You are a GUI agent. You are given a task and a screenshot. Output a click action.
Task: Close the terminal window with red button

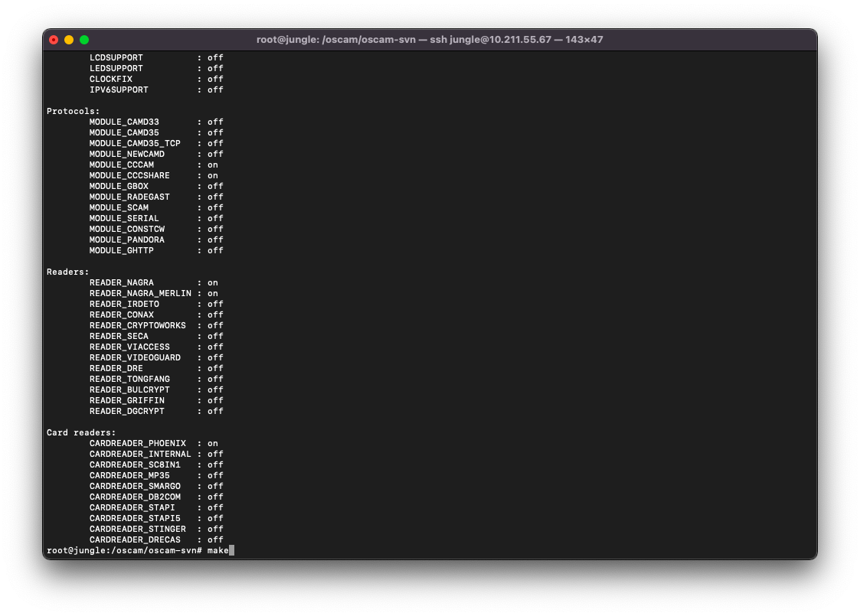pyautogui.click(x=54, y=40)
